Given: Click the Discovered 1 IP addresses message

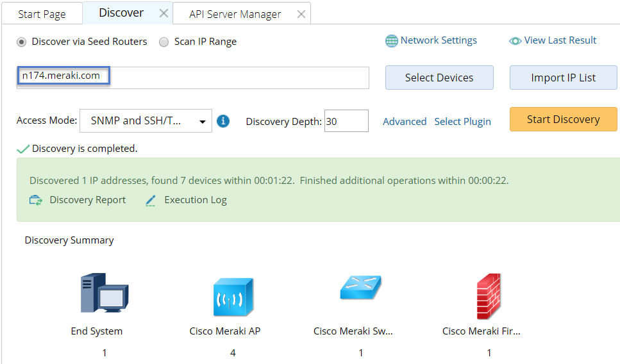Looking at the screenshot, I should pyautogui.click(x=269, y=181).
